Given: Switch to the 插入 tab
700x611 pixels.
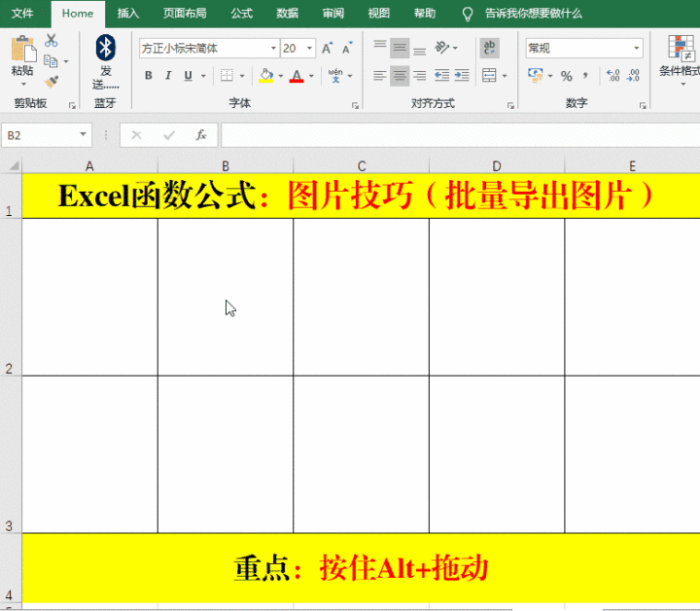Looking at the screenshot, I should [128, 14].
